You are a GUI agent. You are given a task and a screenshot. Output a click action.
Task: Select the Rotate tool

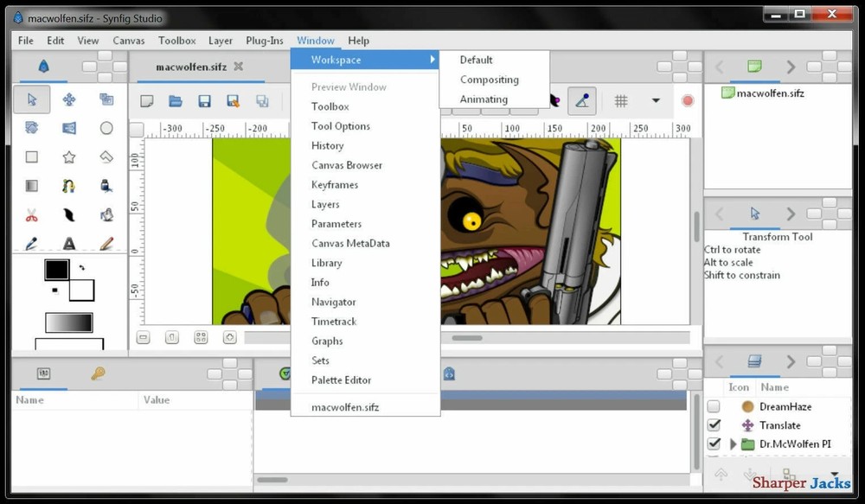31,128
